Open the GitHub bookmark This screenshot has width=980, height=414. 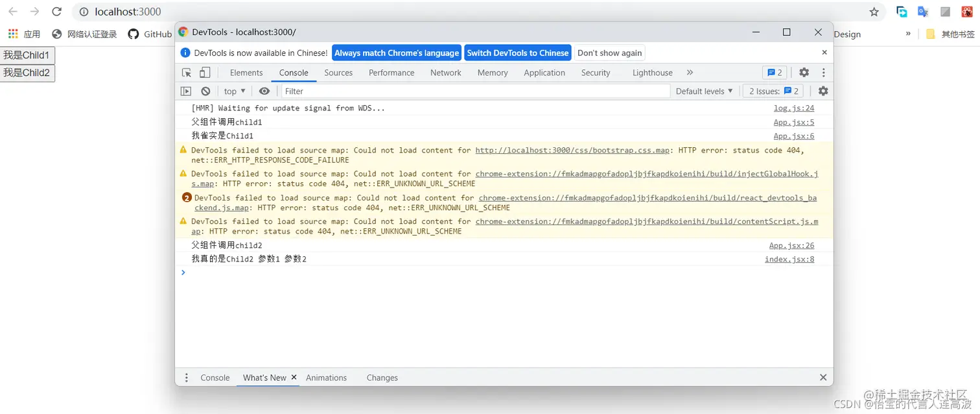click(150, 34)
